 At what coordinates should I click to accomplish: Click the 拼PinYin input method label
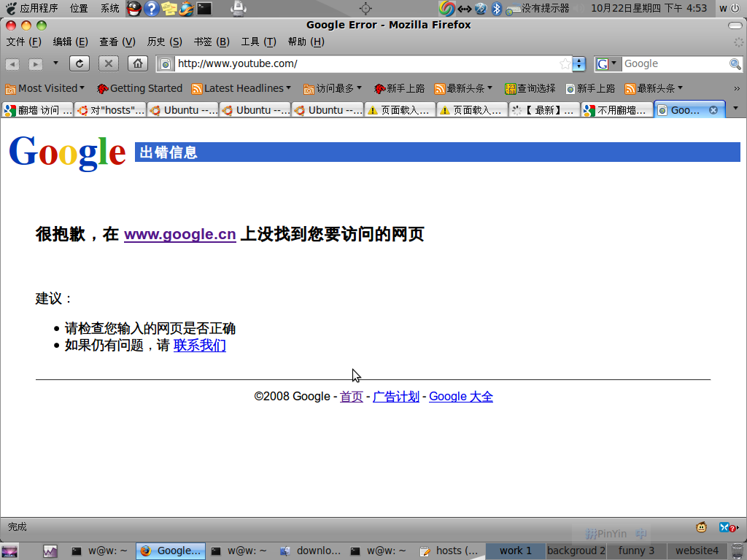(606, 534)
